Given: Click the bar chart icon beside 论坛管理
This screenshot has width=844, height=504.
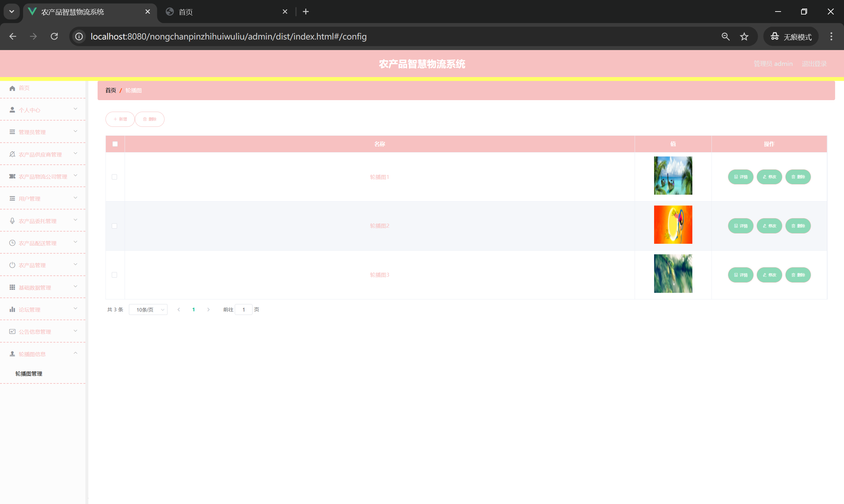Looking at the screenshot, I should click(x=12, y=310).
